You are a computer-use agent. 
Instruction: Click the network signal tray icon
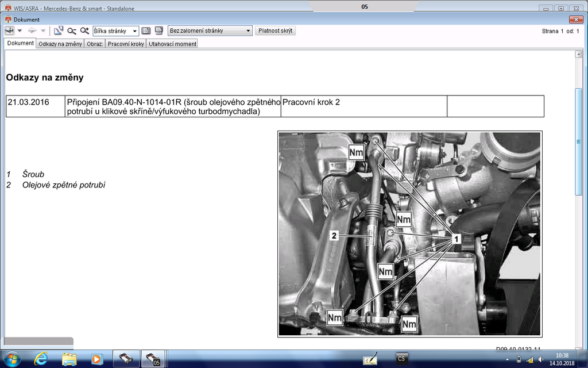529,360
